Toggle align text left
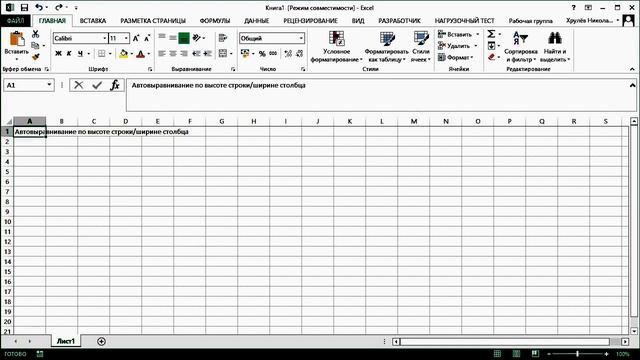This screenshot has height=360, width=640. 162,53
